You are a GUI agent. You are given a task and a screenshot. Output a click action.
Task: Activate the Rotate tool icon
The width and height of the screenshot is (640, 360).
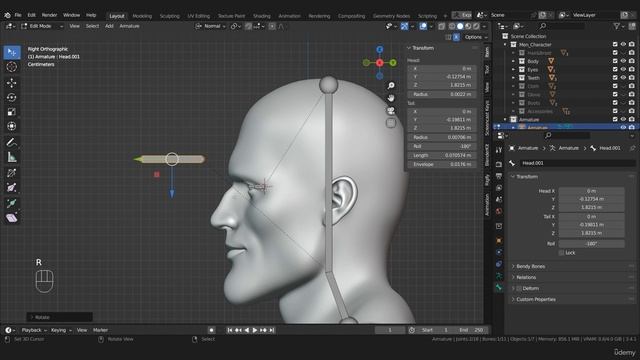click(11, 97)
